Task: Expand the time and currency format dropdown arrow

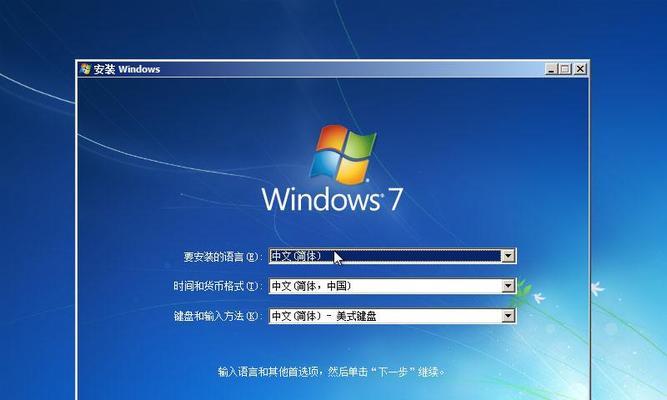Action: coord(508,286)
